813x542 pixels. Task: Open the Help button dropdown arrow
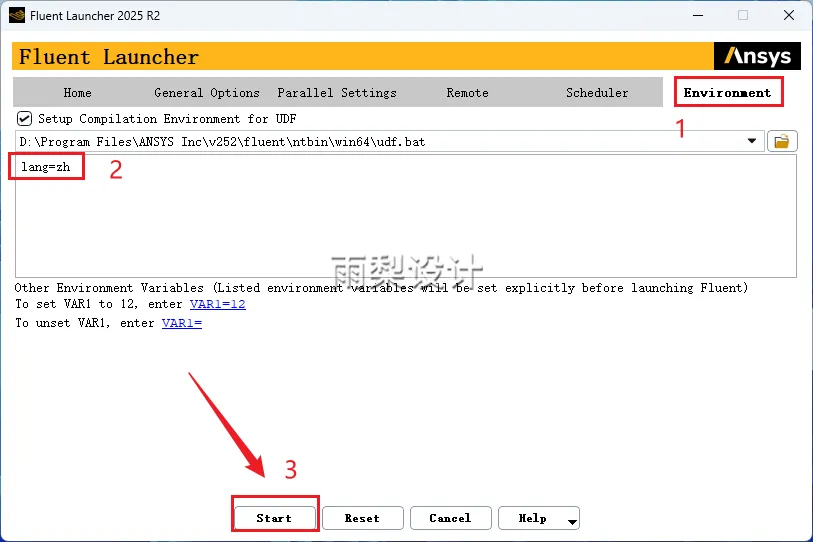[x=572, y=521]
